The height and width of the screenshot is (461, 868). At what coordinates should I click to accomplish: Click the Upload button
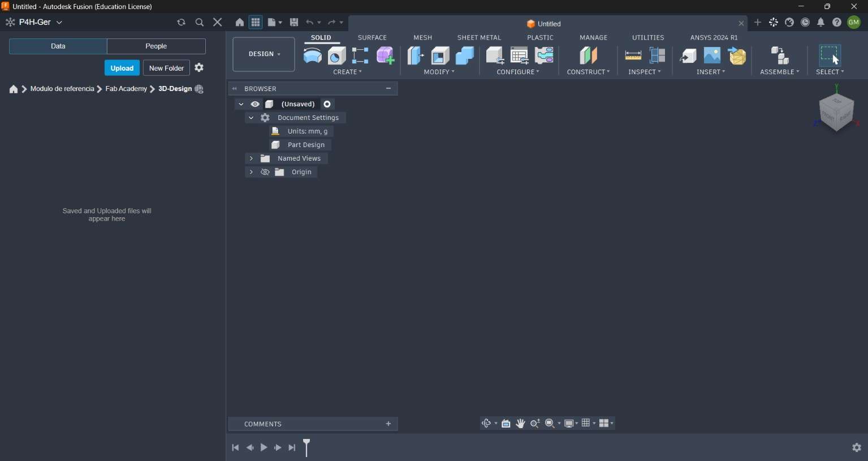[x=122, y=68]
